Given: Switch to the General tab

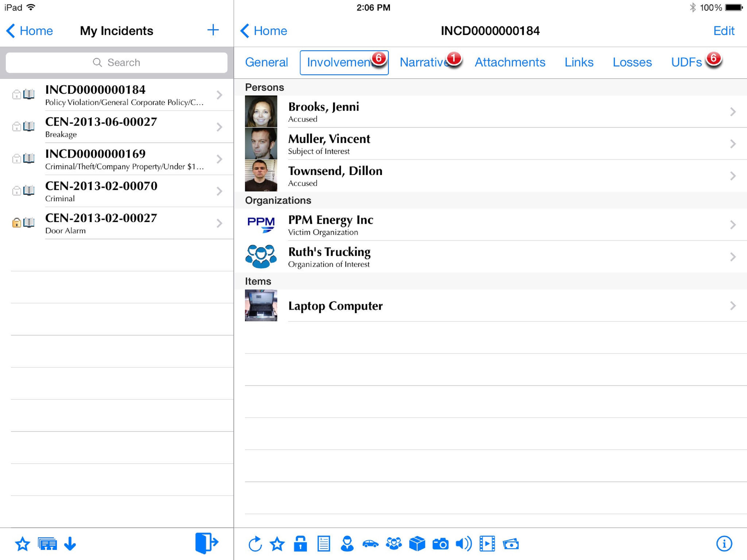Looking at the screenshot, I should tap(266, 62).
